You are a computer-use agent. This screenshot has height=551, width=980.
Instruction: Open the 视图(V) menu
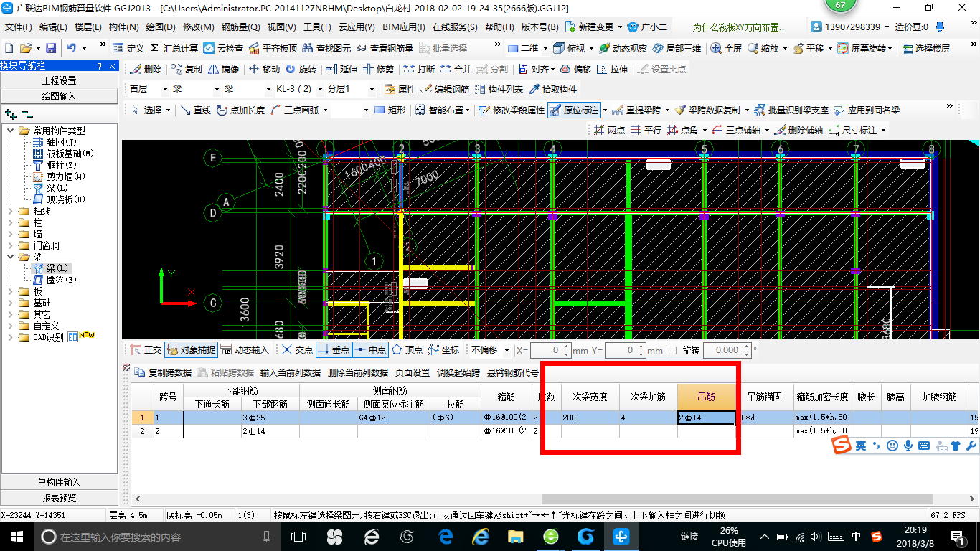coord(281,27)
